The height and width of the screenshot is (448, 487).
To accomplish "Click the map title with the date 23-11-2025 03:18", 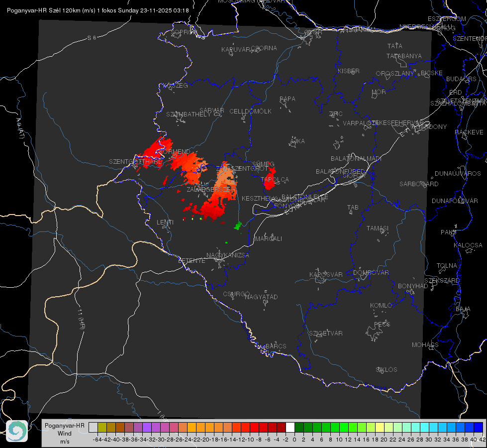I will click(x=98, y=10).
